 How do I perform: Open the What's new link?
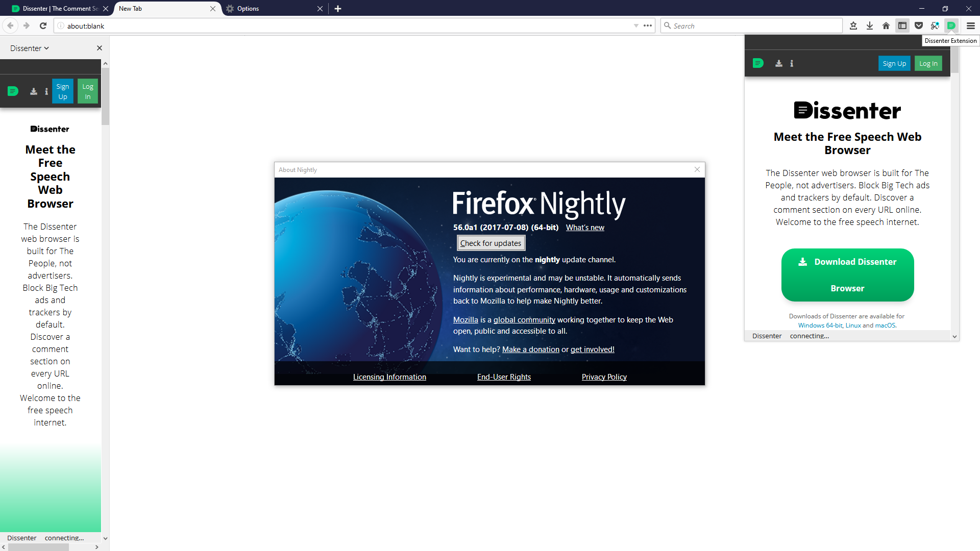585,228
